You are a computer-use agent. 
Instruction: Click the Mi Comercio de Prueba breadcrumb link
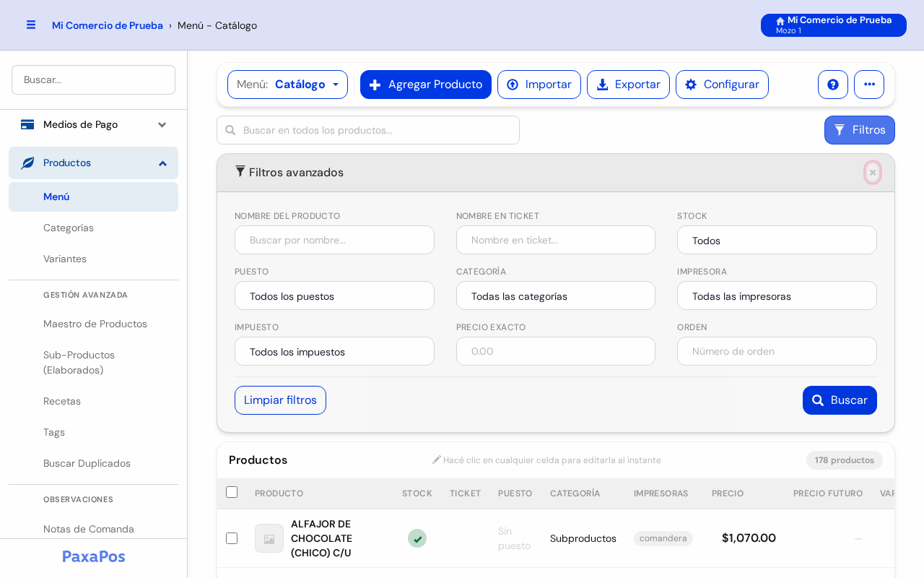[108, 25]
